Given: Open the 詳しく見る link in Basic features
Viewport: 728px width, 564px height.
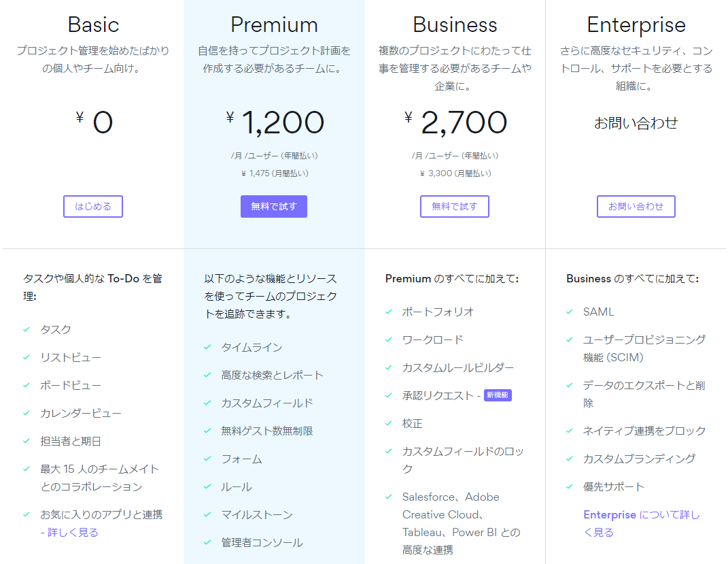Looking at the screenshot, I should coord(73,533).
